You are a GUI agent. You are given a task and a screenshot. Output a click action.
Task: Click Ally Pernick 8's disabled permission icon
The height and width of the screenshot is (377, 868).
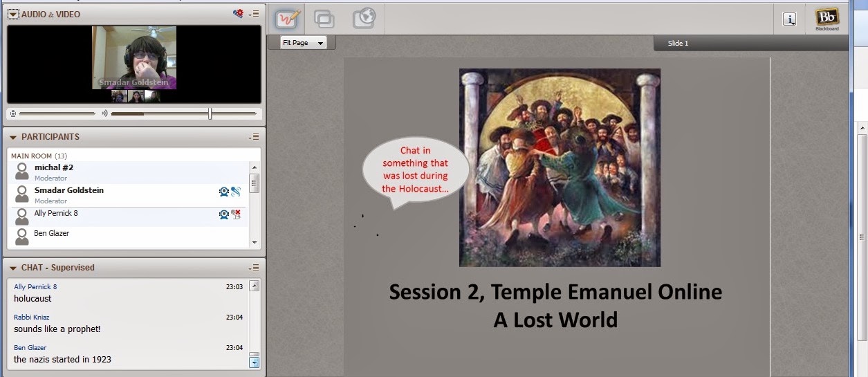point(236,214)
